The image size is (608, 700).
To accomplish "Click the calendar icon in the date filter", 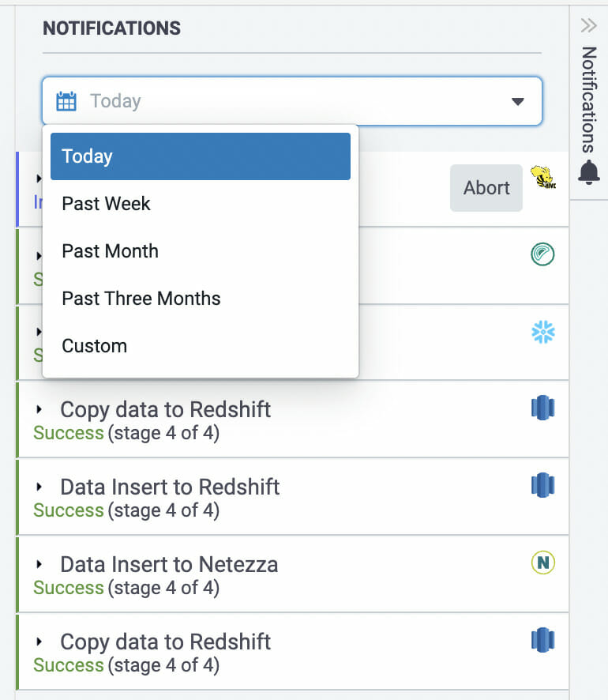I will tap(66, 101).
